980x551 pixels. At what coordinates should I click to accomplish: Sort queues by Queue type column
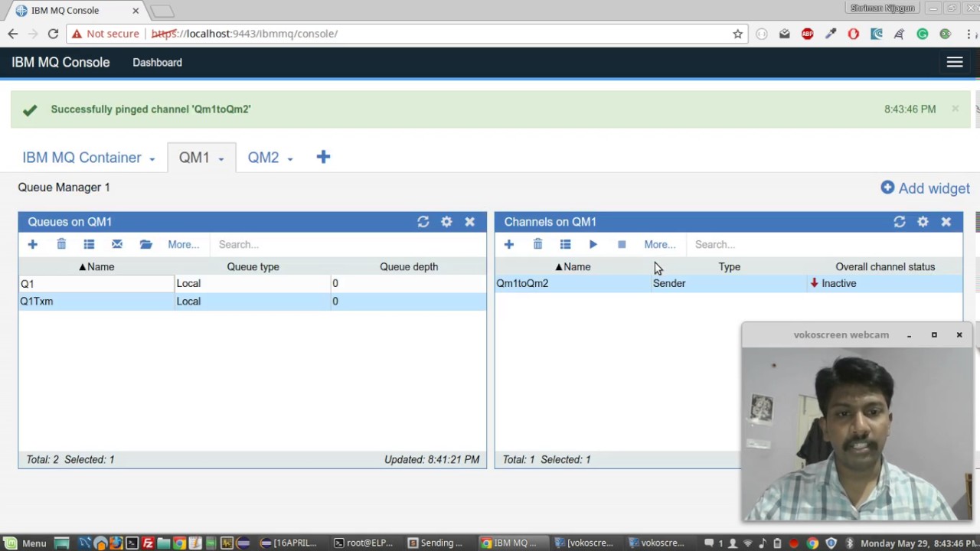point(253,267)
